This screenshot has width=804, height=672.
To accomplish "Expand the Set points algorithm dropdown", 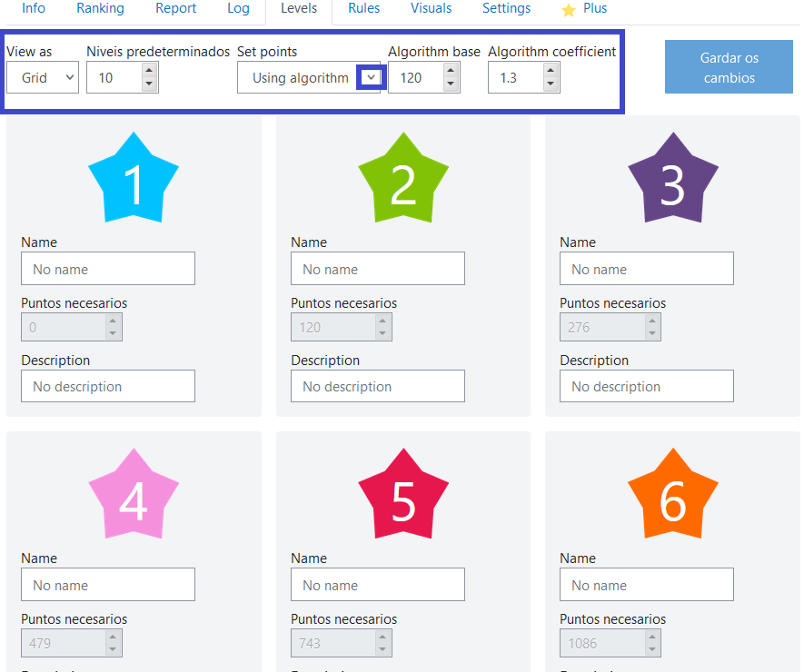I will pos(370,78).
